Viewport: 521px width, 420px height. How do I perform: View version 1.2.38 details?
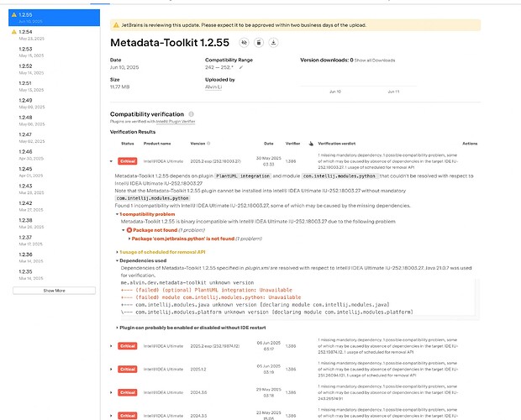pyautogui.click(x=54, y=223)
